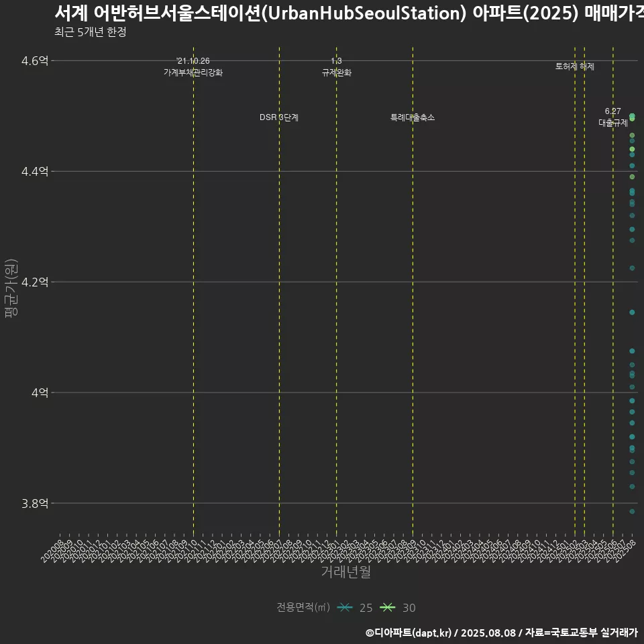Click the "특례대출축소" annotation
Screen dimensions: 644x644
click(x=413, y=117)
